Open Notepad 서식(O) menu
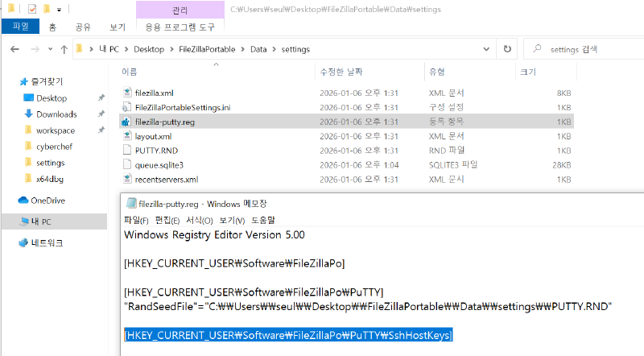 (x=199, y=221)
